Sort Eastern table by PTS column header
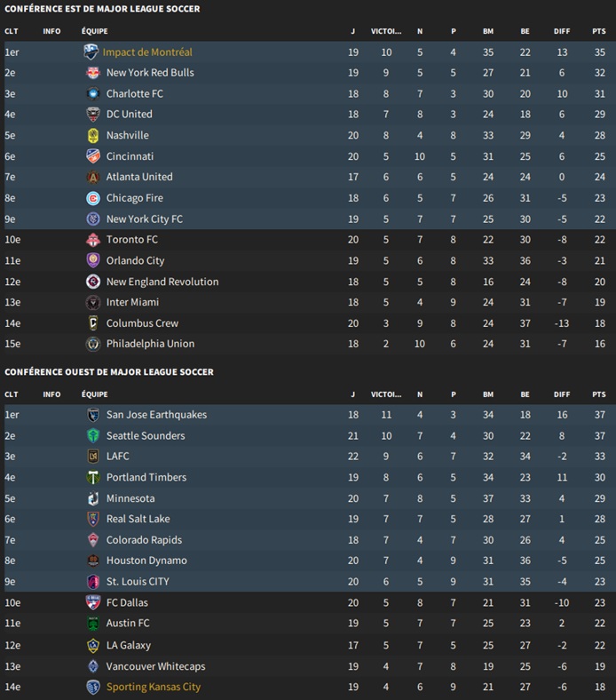616x700 pixels. point(598,31)
